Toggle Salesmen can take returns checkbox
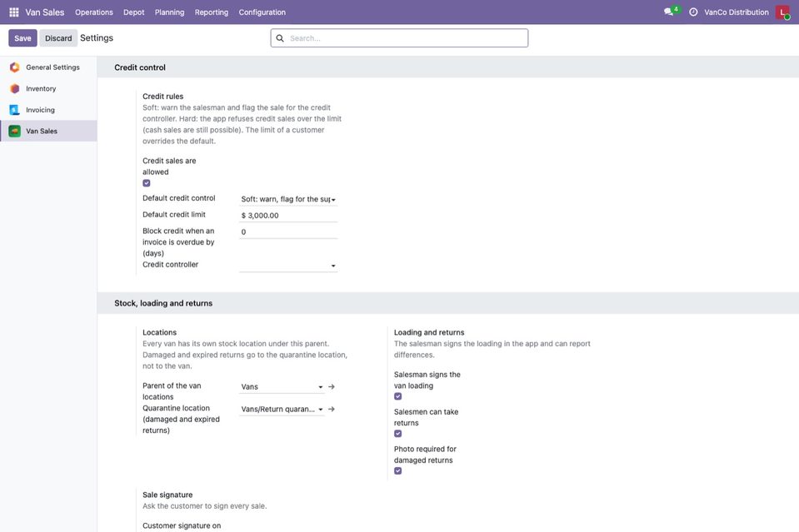The height and width of the screenshot is (532, 799). tap(398, 434)
